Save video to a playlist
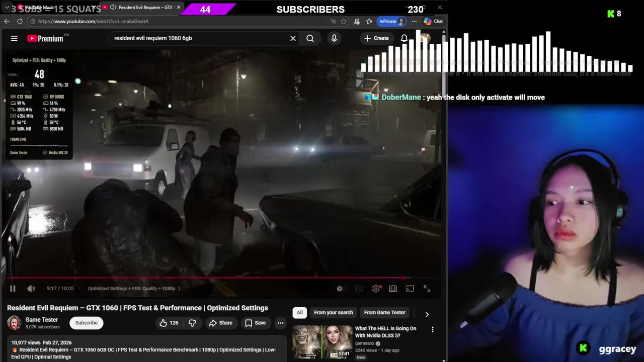 pos(255,323)
